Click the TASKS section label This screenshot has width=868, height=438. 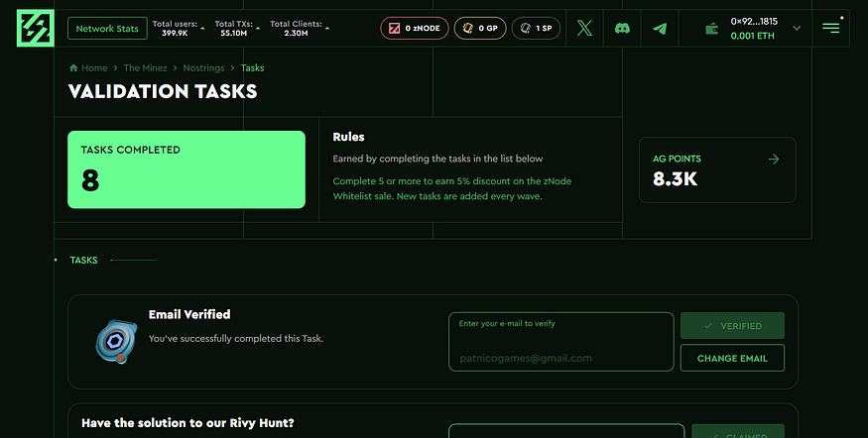83,260
